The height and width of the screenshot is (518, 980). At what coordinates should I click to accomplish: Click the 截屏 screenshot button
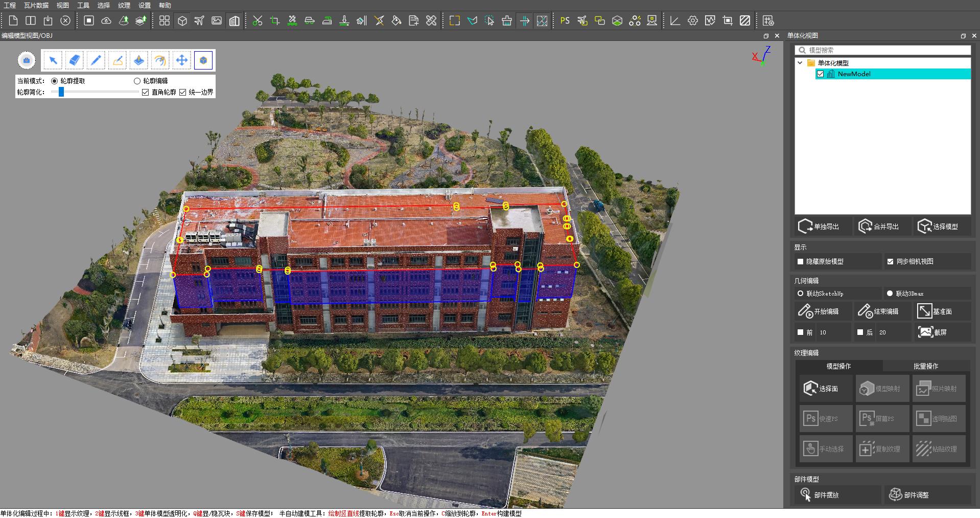click(942, 332)
